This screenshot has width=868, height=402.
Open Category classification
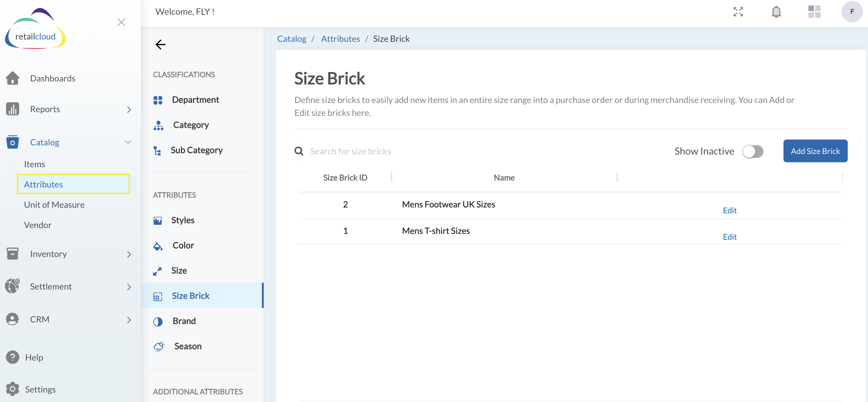191,125
